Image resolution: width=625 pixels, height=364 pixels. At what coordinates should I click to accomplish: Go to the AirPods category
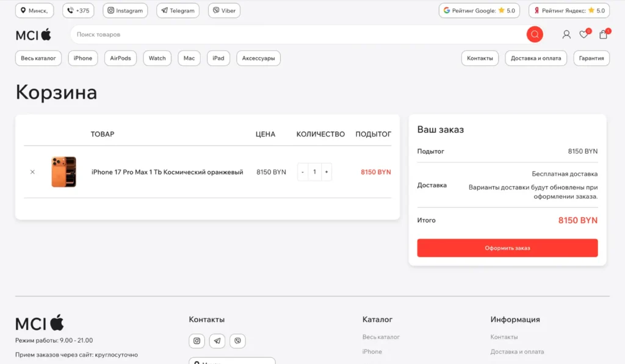pyautogui.click(x=120, y=59)
